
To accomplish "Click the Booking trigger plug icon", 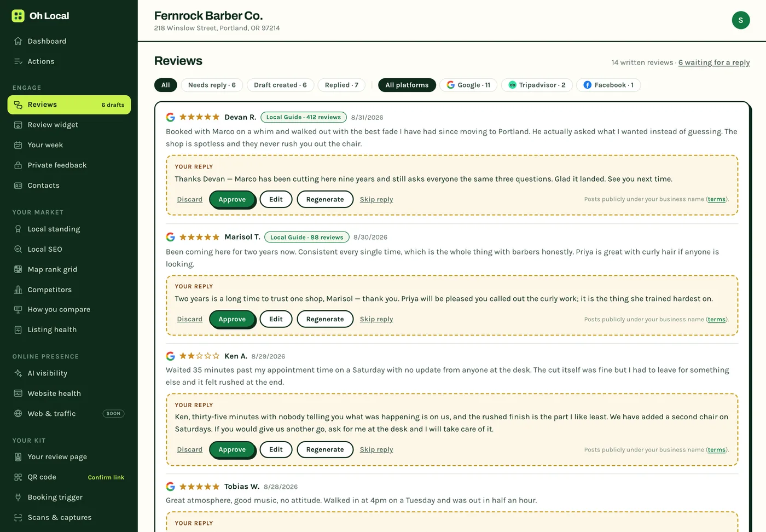I will (x=18, y=498).
